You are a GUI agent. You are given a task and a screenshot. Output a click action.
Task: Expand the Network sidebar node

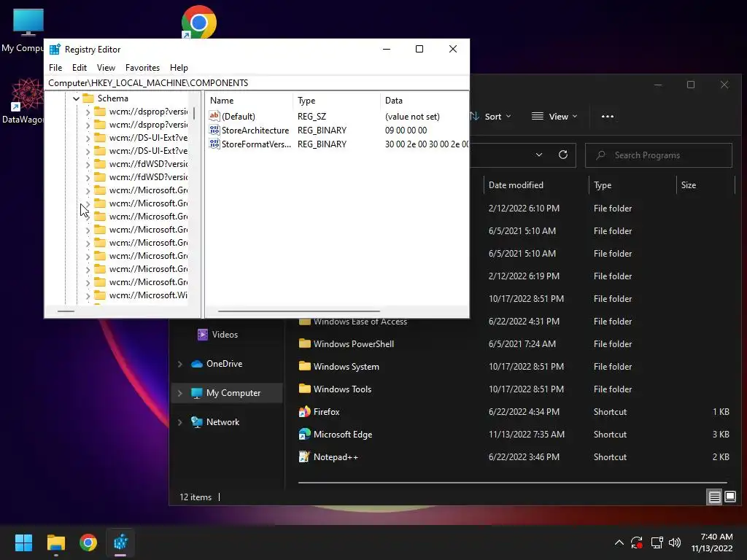[179, 422]
